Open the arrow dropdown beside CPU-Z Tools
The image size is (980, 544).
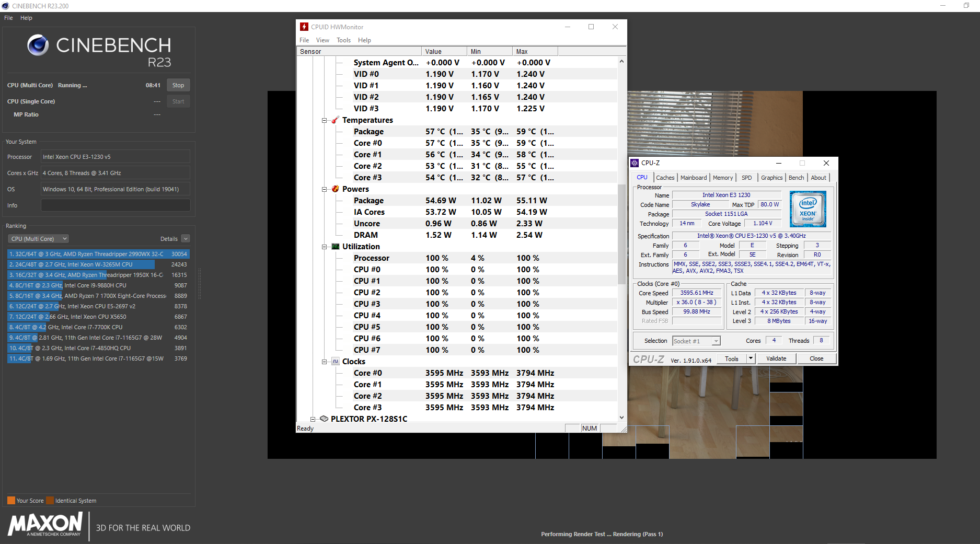(x=751, y=358)
